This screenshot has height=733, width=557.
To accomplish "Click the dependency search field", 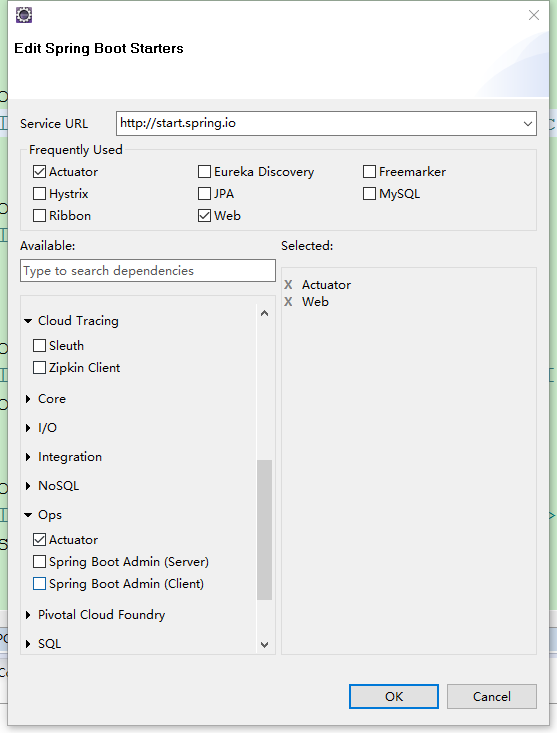I will point(148,271).
